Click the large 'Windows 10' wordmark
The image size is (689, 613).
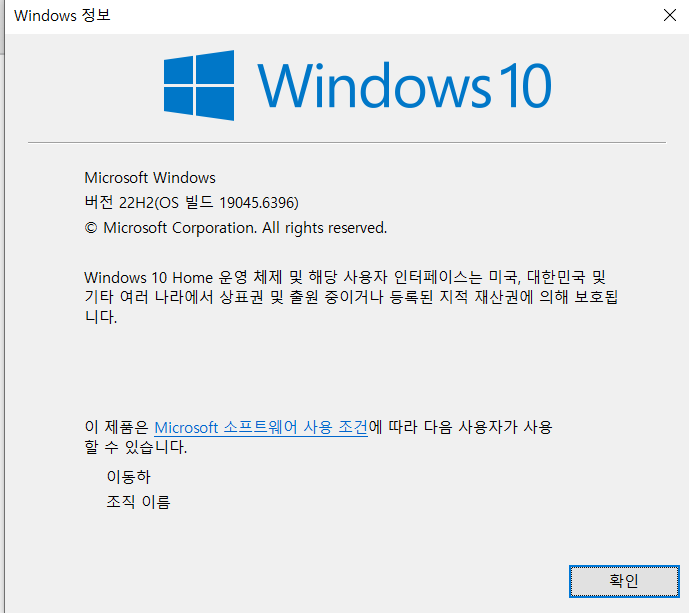point(404,85)
